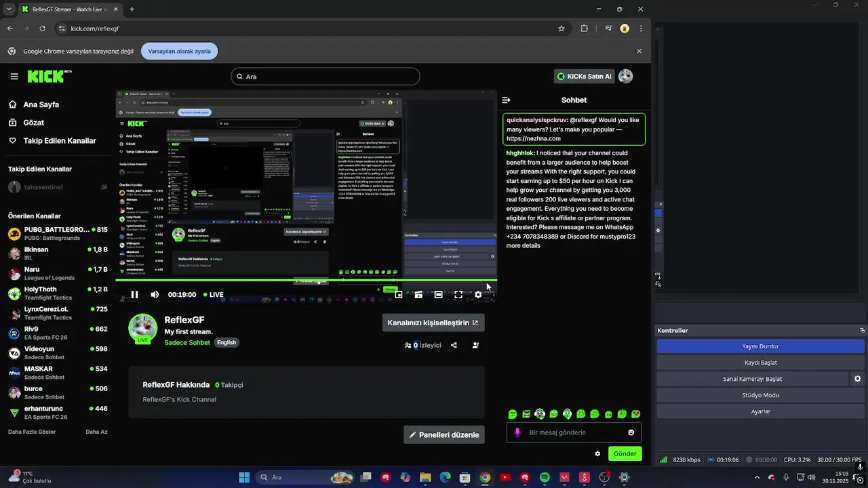Open Spotify from the taskbar
Viewport: 868px width, 488px height.
tap(545, 477)
